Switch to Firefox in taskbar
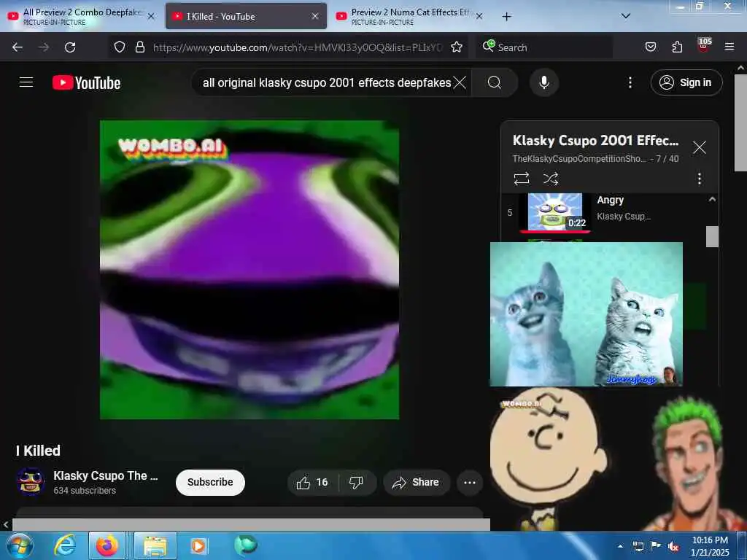The height and width of the screenshot is (560, 747). point(107,545)
